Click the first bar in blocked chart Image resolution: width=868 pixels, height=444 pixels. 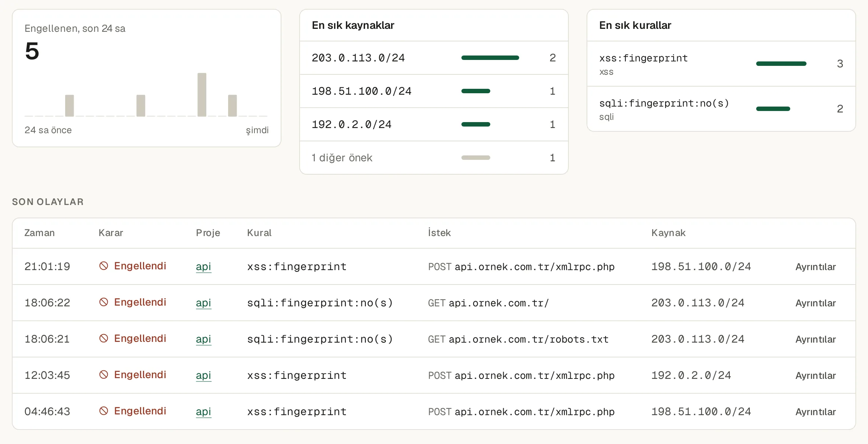coord(70,105)
